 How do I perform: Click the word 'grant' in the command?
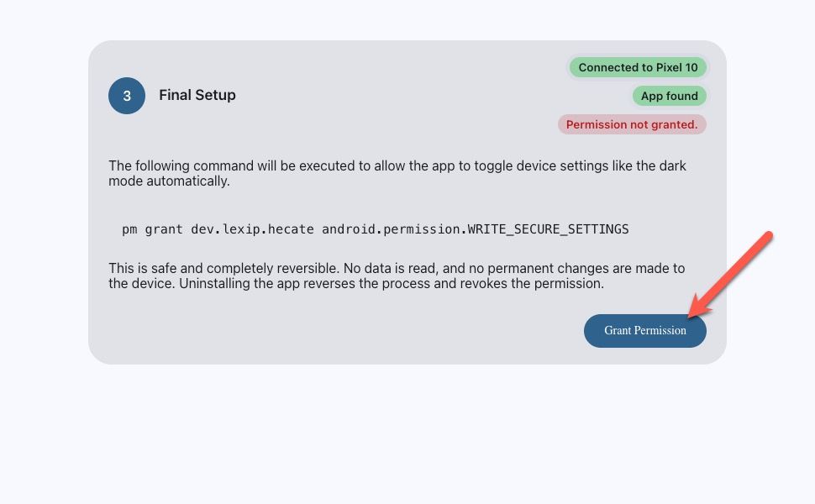(x=164, y=229)
